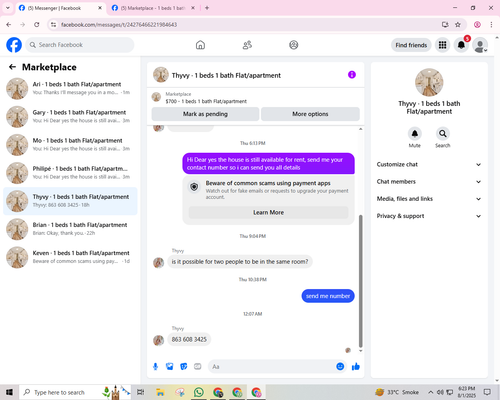Screen dimensions: 500x400
Task: Select the '863 608 3425' message
Action: pyautogui.click(x=189, y=339)
